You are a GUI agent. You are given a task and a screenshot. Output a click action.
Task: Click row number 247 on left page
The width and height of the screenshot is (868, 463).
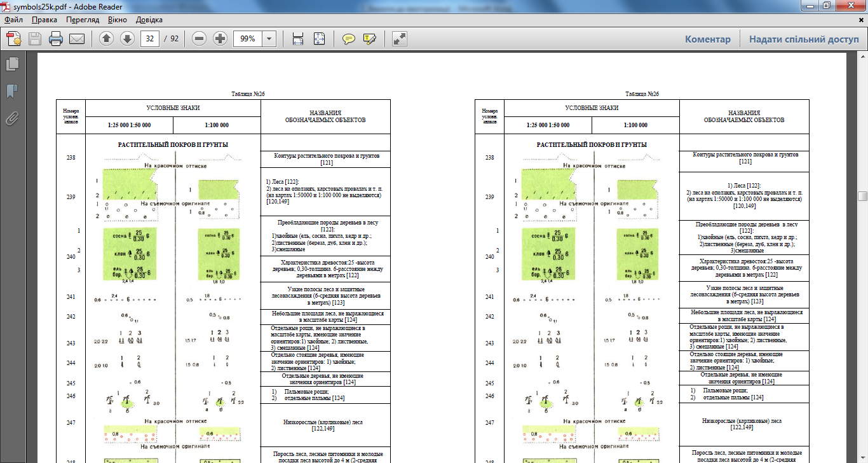(71, 422)
